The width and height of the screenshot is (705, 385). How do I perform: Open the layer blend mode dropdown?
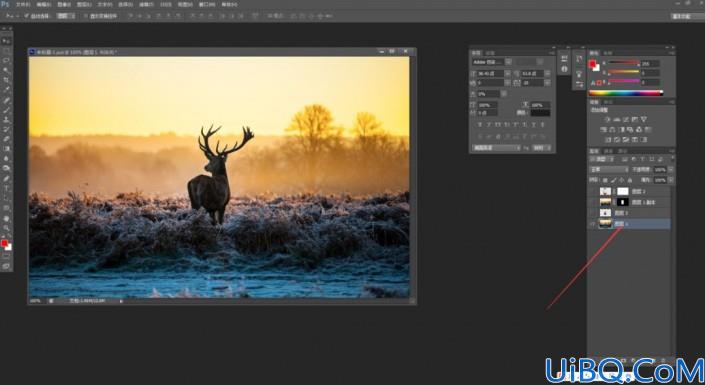coord(609,170)
